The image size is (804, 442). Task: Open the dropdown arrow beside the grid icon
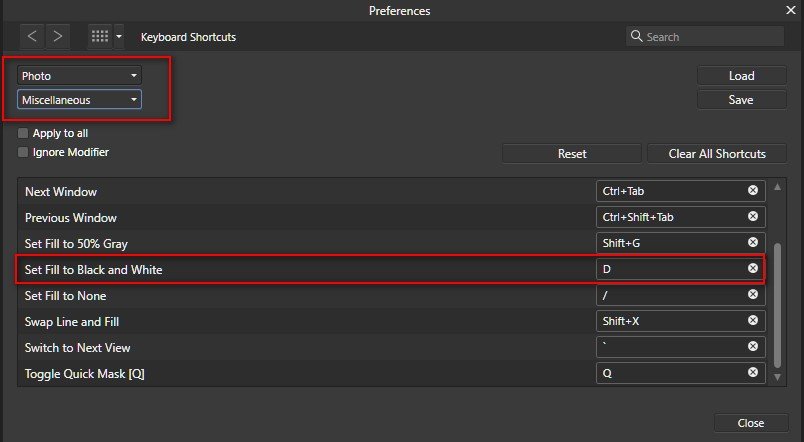[x=119, y=37]
